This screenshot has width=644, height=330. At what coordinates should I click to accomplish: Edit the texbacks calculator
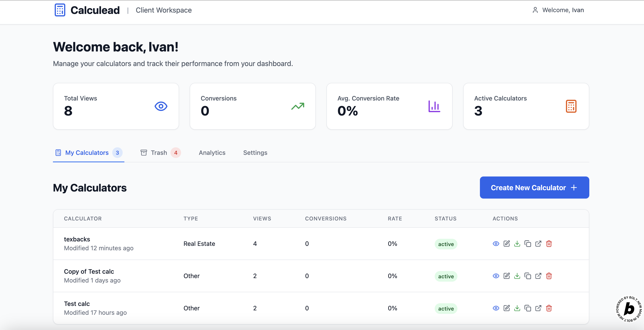(507, 244)
